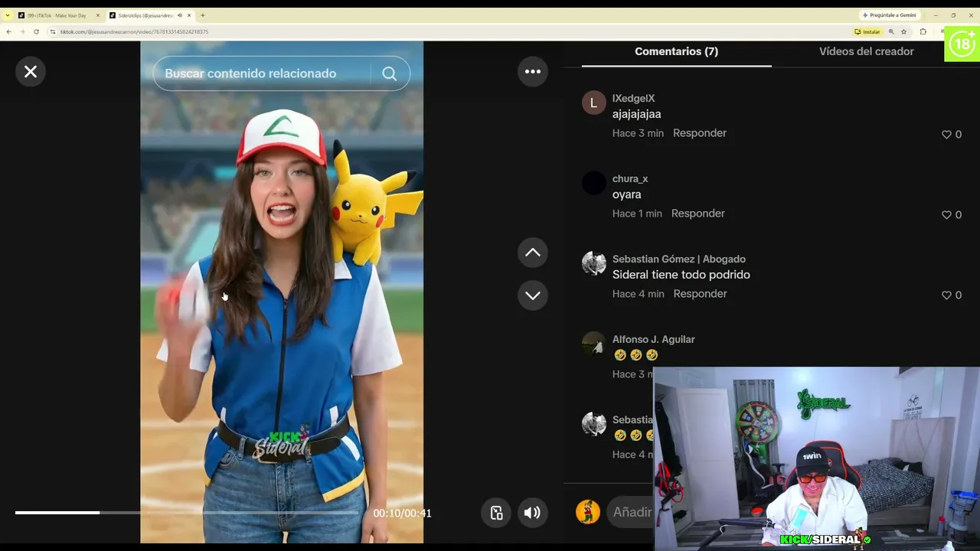
Task: Close the Sideralclips browser tab
Action: pyautogui.click(x=189, y=15)
